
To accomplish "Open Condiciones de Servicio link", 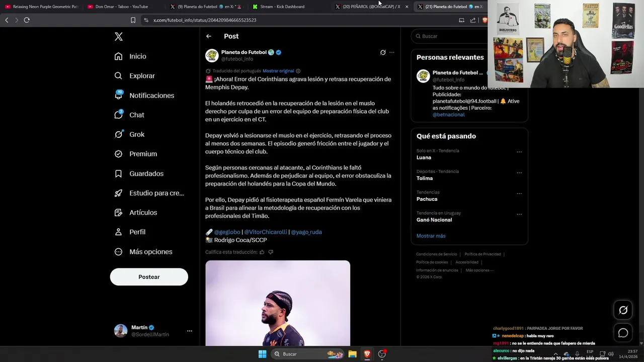I will [x=437, y=254].
